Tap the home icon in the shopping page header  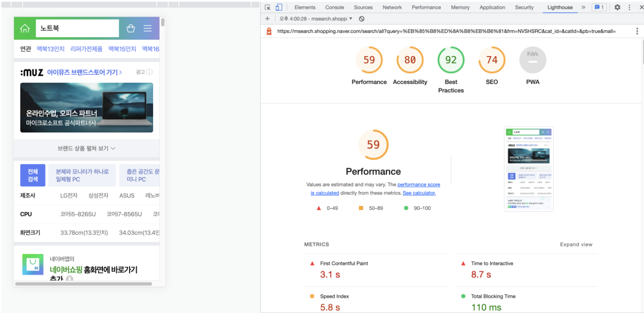[25, 28]
